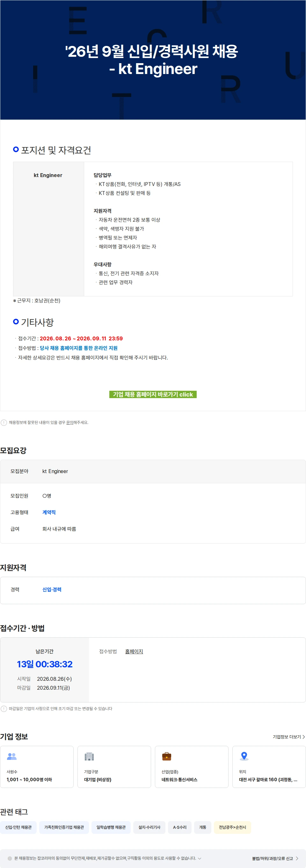
Task: Click the 신입·경력 experience link
Action: (x=52, y=589)
